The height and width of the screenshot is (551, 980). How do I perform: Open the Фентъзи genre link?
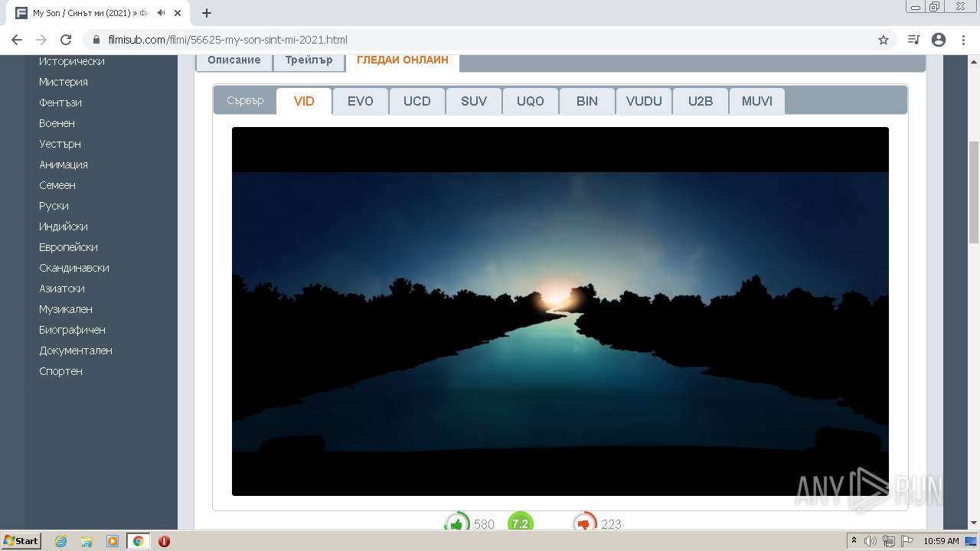tap(60, 103)
